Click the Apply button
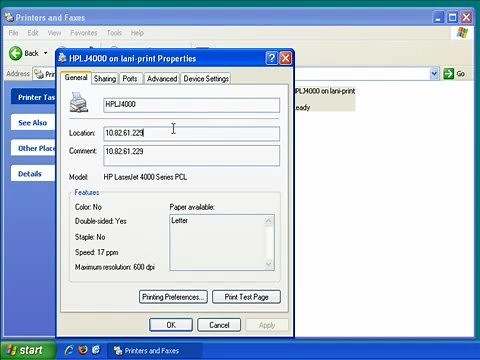Image resolution: width=480 pixels, height=360 pixels. tap(267, 325)
